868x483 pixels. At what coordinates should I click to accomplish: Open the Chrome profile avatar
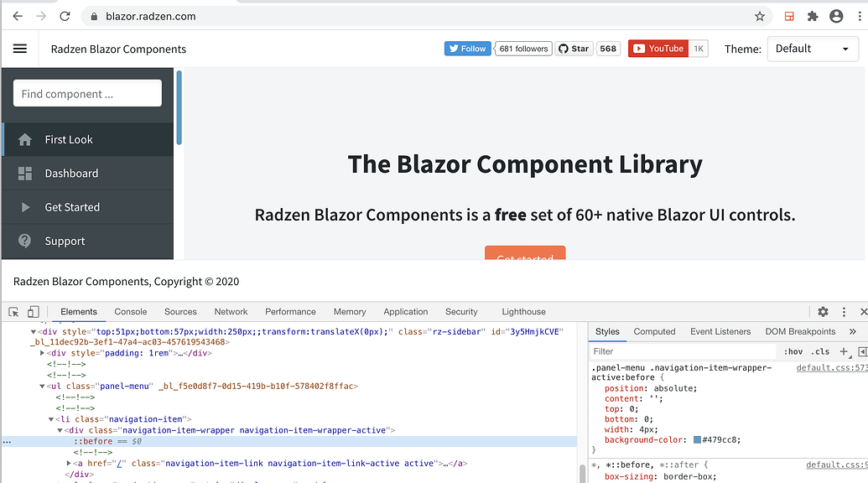(836, 16)
